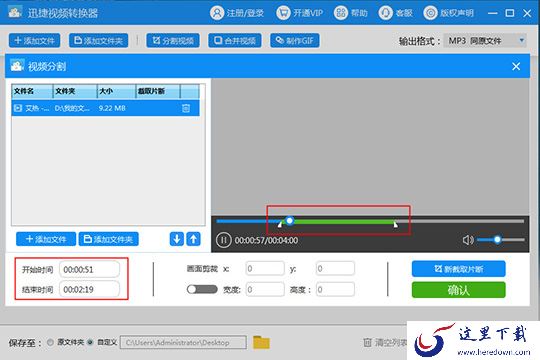Open the 分割视频 split video tool

pyautogui.click(x=173, y=41)
